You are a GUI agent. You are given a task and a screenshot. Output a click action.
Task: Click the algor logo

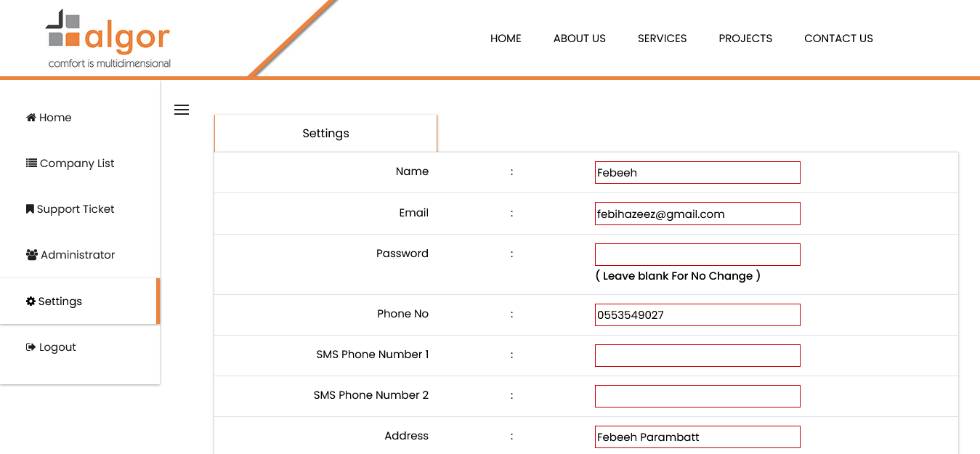pos(109,39)
